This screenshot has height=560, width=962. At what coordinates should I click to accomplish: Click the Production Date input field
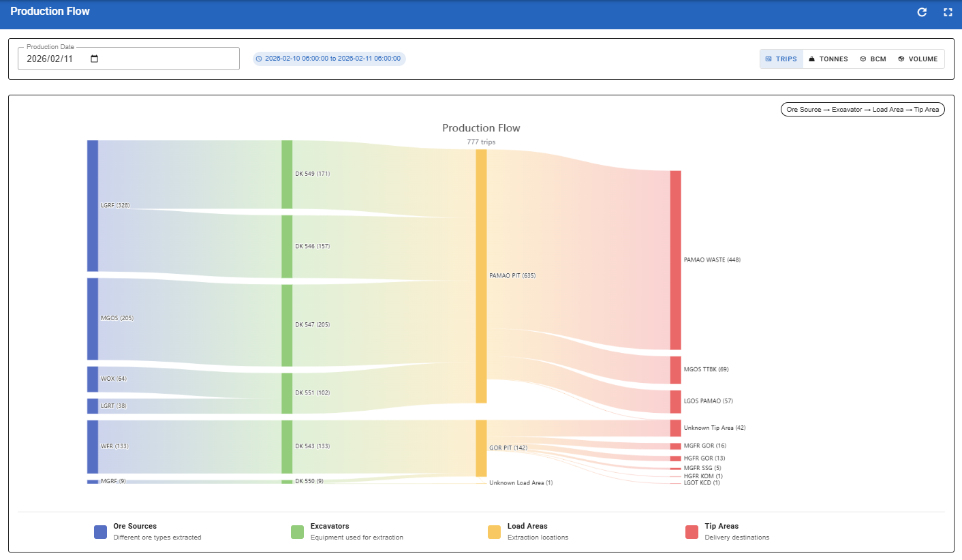(55, 59)
